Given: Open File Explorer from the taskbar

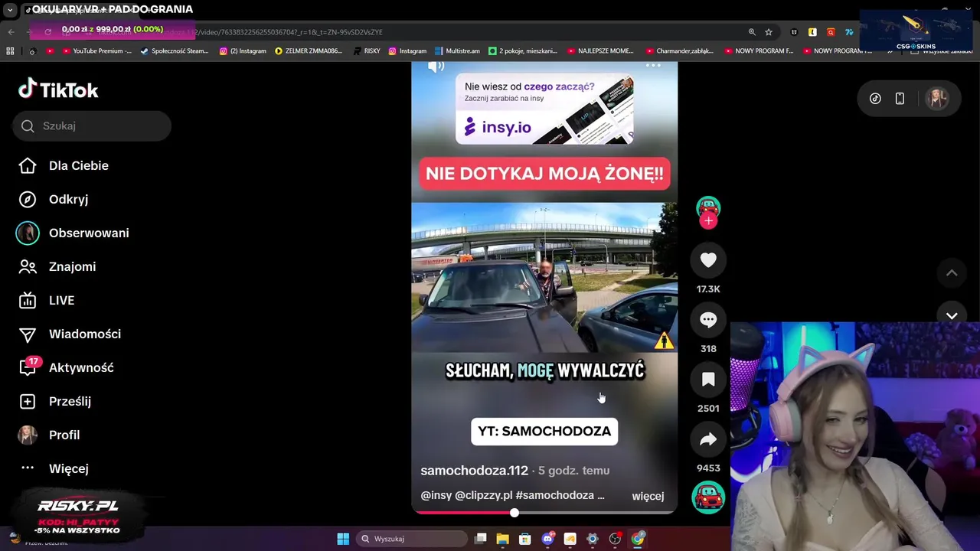Looking at the screenshot, I should click(502, 539).
